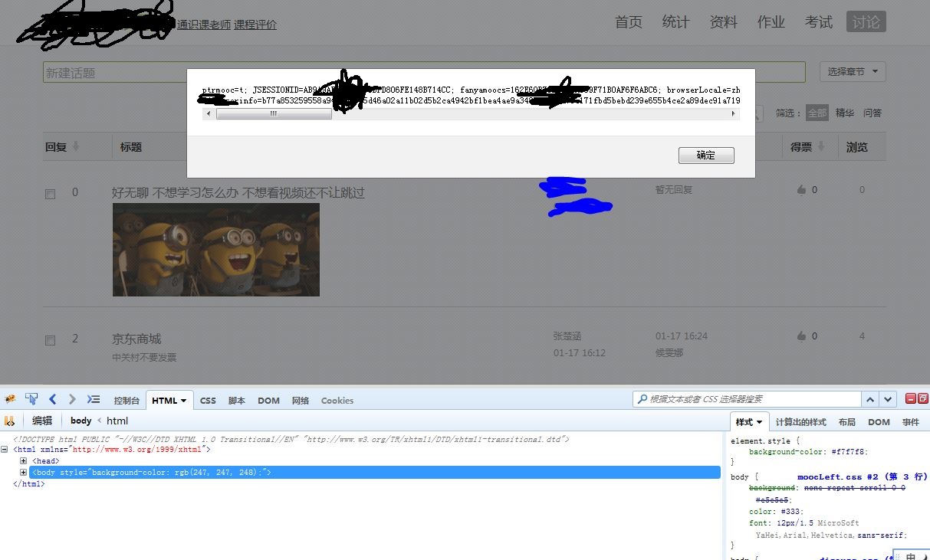Screen dimensions: 930x560
Task: Open the 课程评价 link
Action: point(255,25)
